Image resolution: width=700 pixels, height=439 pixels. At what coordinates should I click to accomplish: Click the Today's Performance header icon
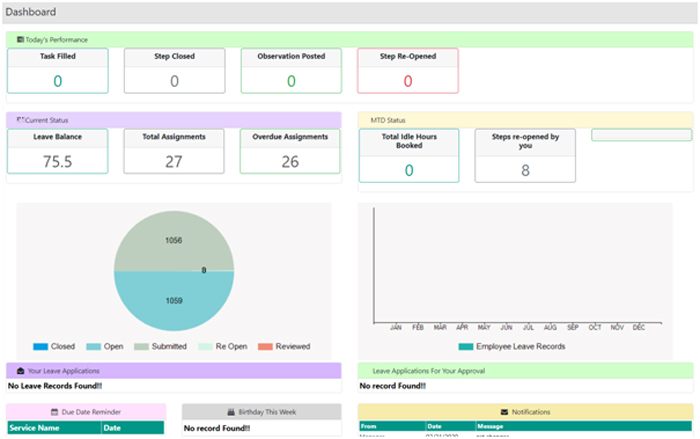point(21,39)
